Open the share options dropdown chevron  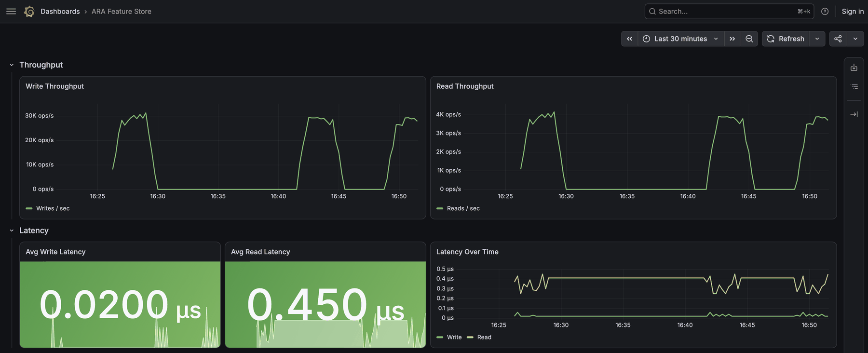click(x=855, y=39)
